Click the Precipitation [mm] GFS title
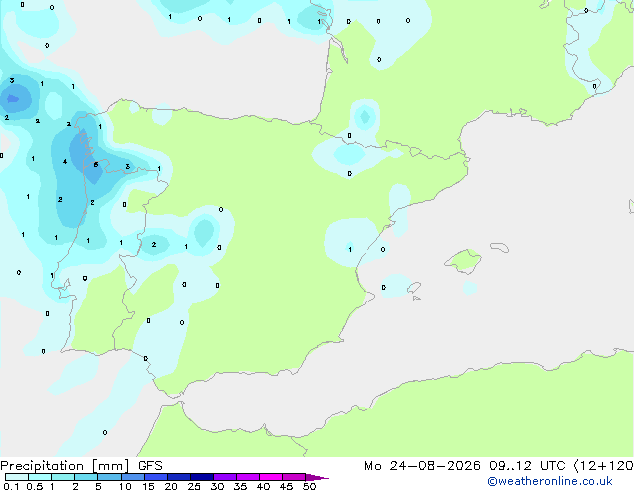This screenshot has width=634, height=490. [x=81, y=466]
